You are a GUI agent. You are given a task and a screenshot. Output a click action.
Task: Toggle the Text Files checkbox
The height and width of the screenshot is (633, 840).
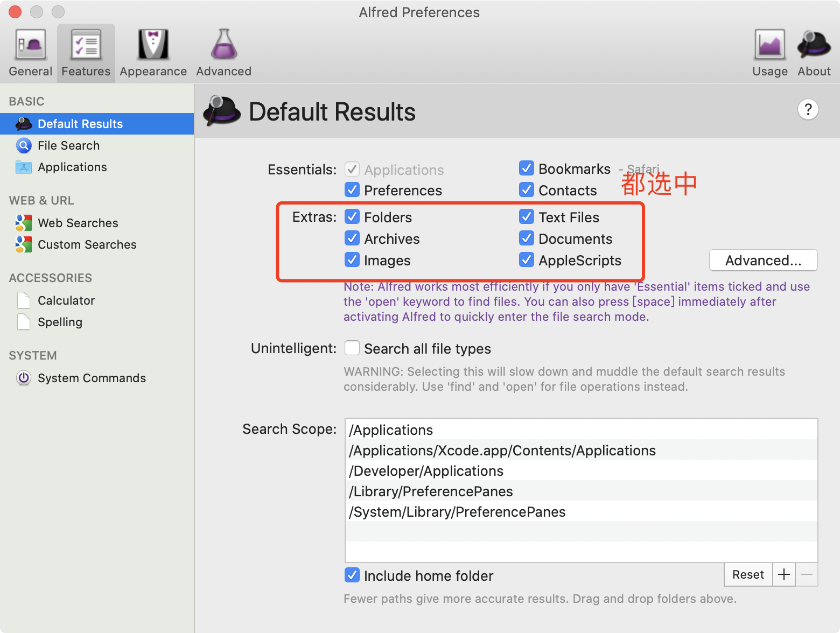pyautogui.click(x=527, y=216)
